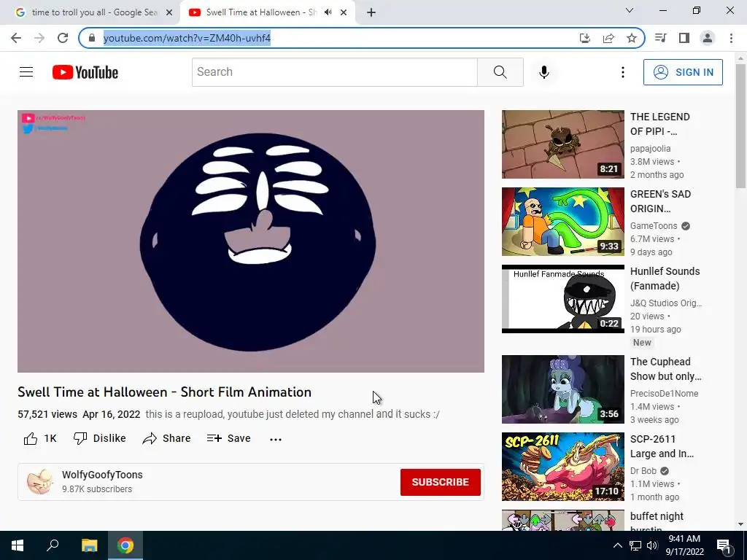Click GameToons channel name
The image size is (747, 560).
tap(654, 226)
